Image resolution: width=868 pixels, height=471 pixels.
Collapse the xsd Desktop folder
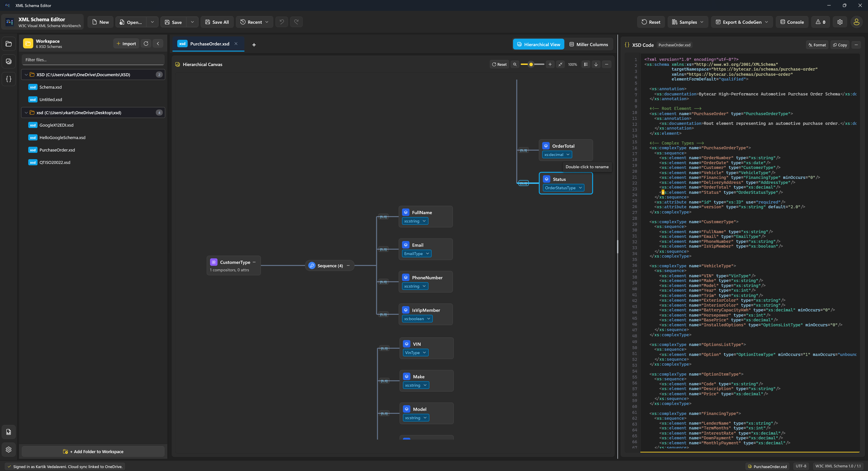click(x=26, y=113)
